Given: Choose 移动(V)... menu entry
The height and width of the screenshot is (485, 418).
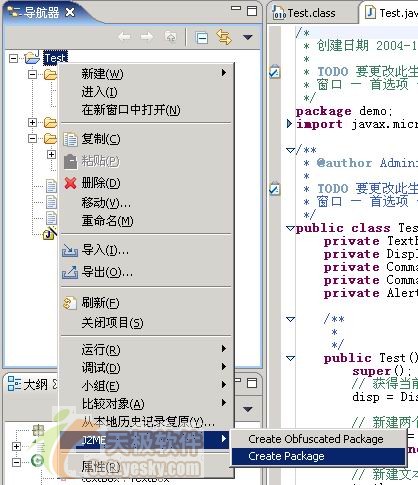Looking at the screenshot, I should coord(146,202).
